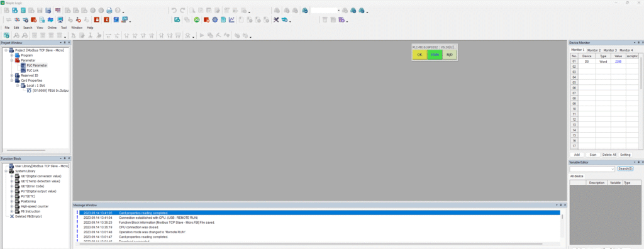Click the printer icon in the top toolbar
Image resolution: width=644 pixels, height=249 pixels.
pos(109,10)
